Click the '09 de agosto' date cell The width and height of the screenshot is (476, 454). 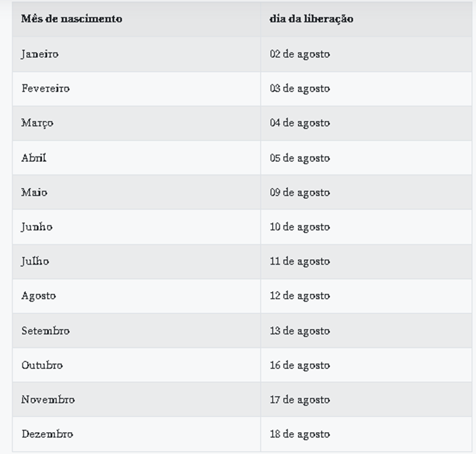tap(299, 193)
